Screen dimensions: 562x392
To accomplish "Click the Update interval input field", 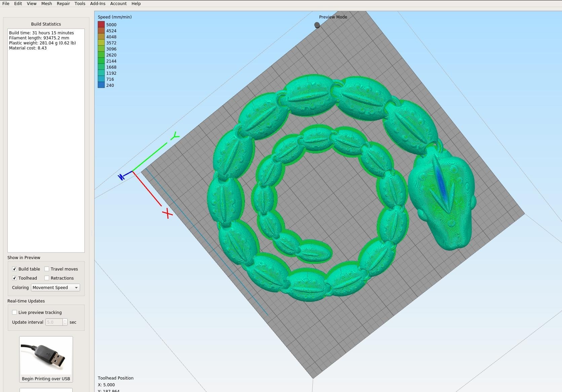I will tap(54, 322).
